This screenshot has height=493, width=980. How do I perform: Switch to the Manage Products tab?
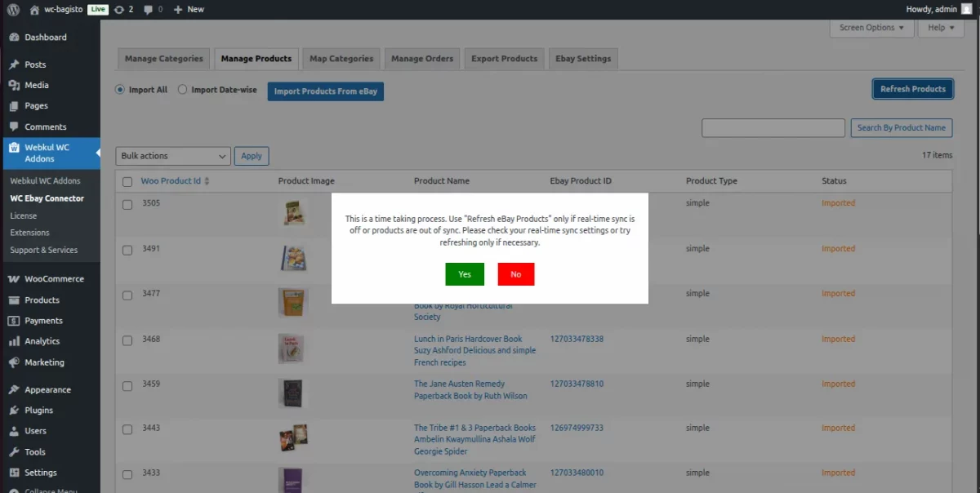click(x=256, y=59)
